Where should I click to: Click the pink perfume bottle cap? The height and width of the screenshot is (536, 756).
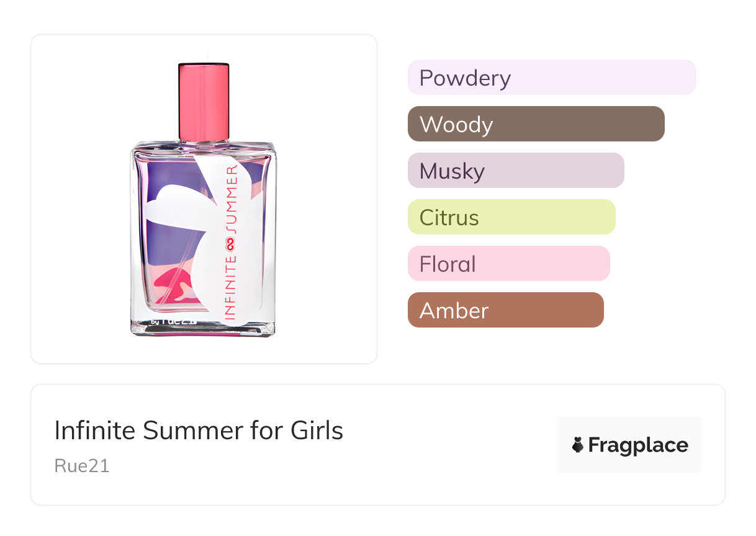tap(204, 100)
